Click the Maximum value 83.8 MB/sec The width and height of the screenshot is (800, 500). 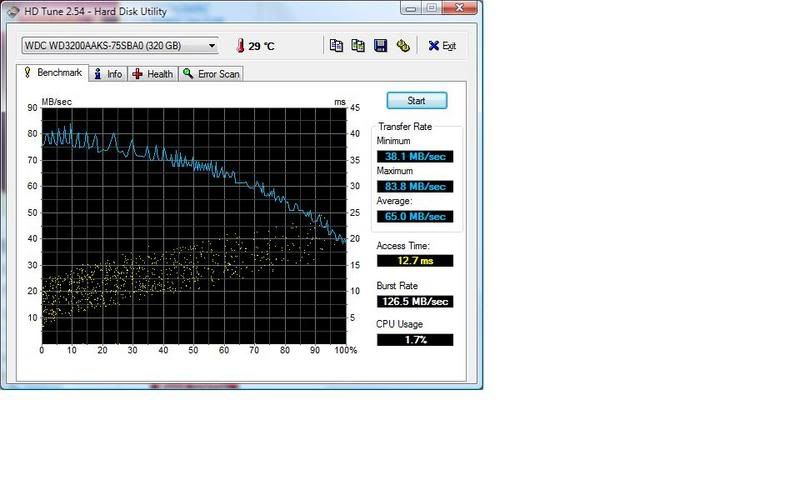(415, 187)
